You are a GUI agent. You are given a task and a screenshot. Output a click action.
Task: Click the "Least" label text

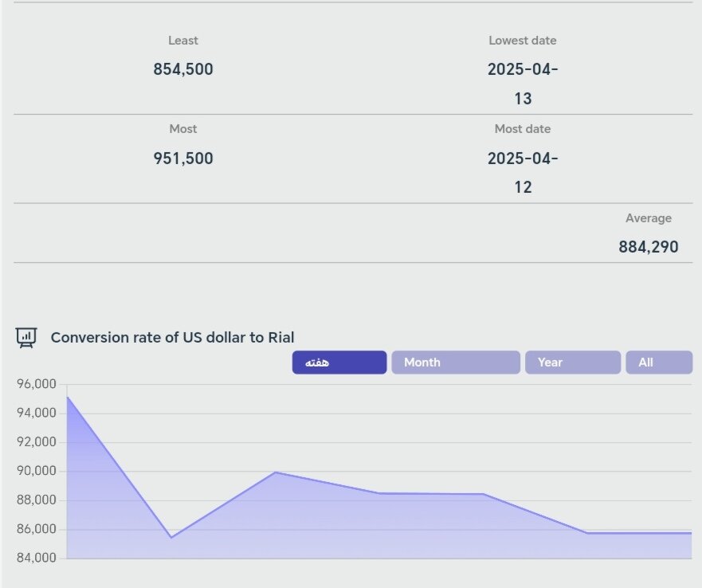[183, 41]
